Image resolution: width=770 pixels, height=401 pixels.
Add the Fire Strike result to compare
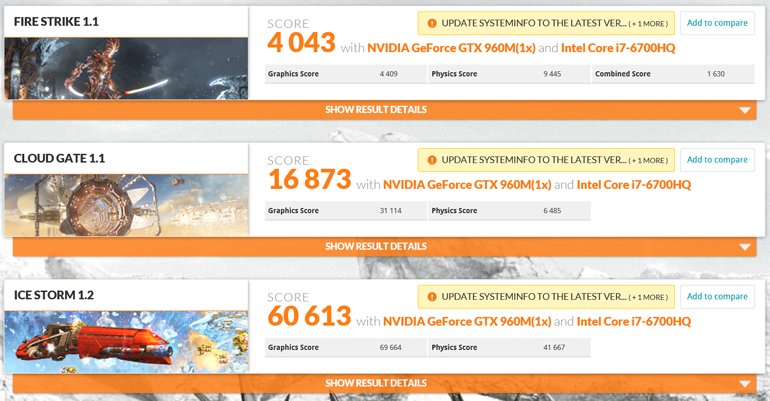click(717, 22)
